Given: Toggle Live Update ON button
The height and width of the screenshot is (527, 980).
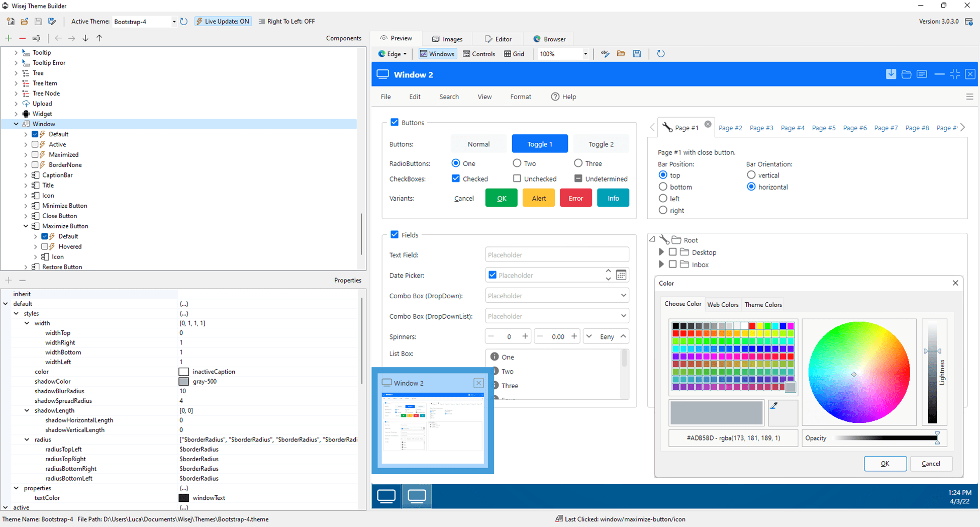Looking at the screenshot, I should coord(223,22).
